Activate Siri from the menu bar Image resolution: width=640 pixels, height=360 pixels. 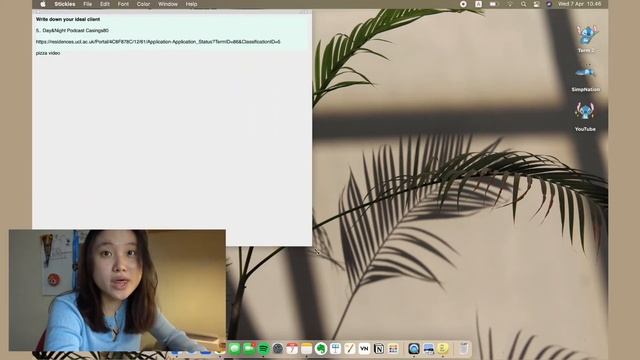549,4
